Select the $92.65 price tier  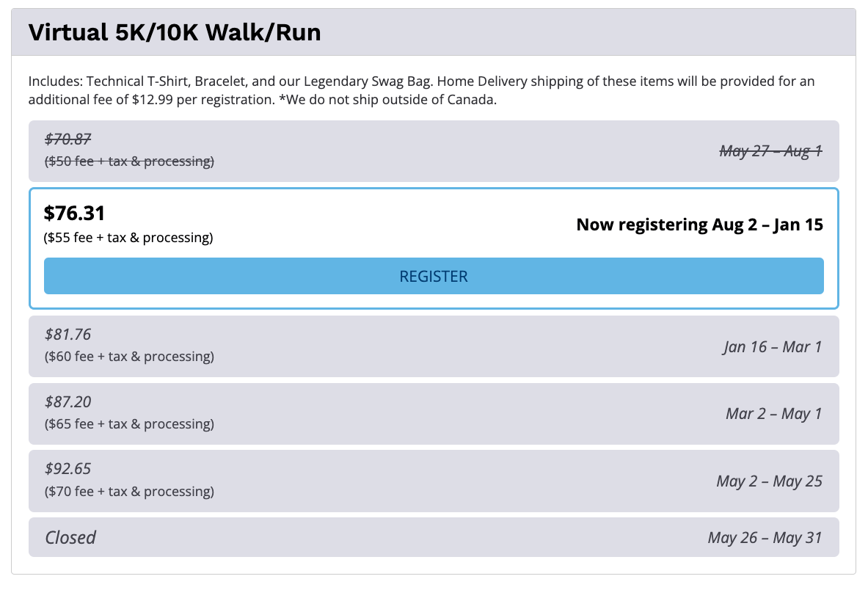pos(68,469)
